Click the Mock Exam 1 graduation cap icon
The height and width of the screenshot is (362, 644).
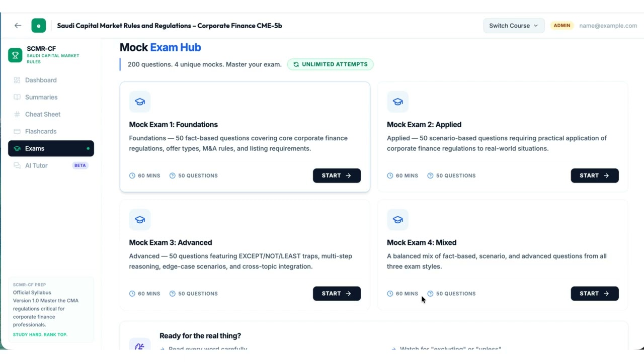point(140,102)
